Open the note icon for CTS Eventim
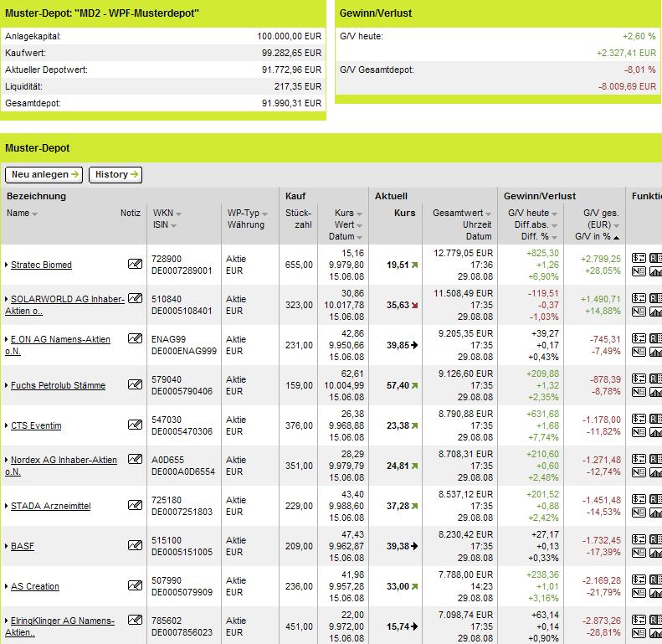Image resolution: width=662 pixels, height=644 pixels. pyautogui.click(x=135, y=425)
